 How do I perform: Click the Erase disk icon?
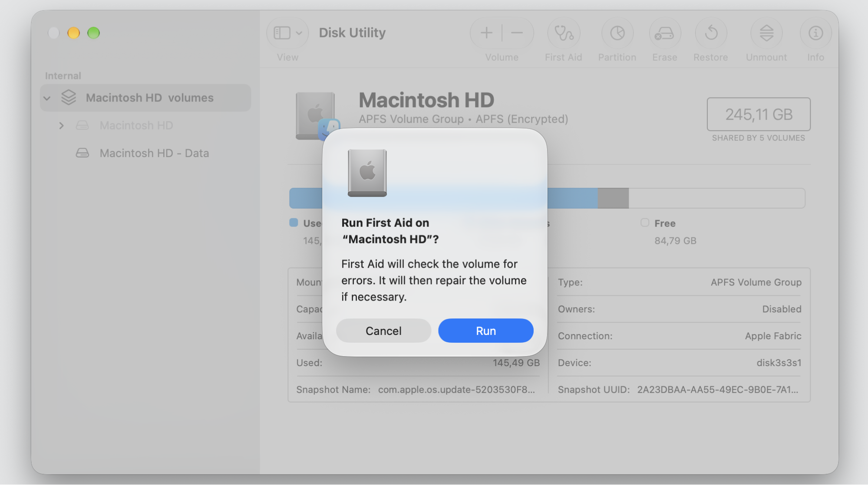(x=664, y=33)
